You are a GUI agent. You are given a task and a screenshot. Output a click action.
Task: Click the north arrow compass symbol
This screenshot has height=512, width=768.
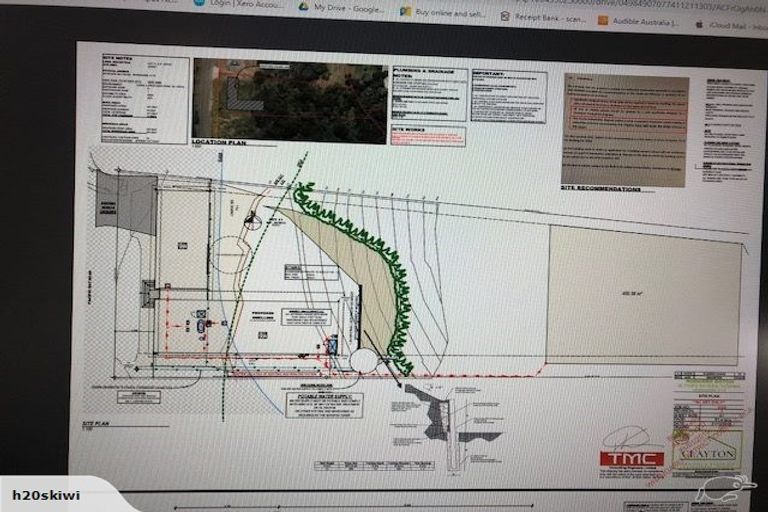253,223
